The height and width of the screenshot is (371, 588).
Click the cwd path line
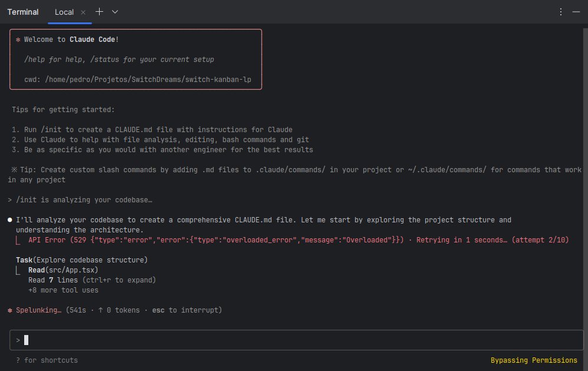137,80
